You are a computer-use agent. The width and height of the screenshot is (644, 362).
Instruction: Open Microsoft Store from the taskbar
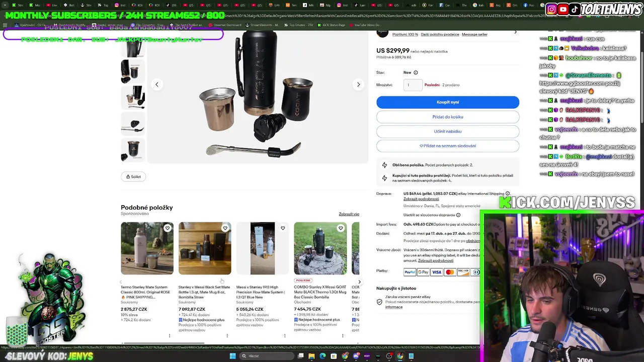(334, 356)
